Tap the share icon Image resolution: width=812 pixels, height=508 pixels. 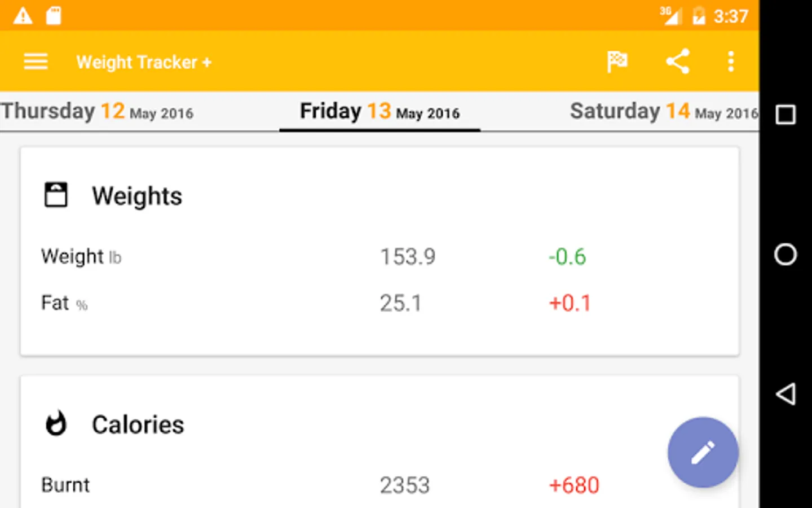point(677,61)
